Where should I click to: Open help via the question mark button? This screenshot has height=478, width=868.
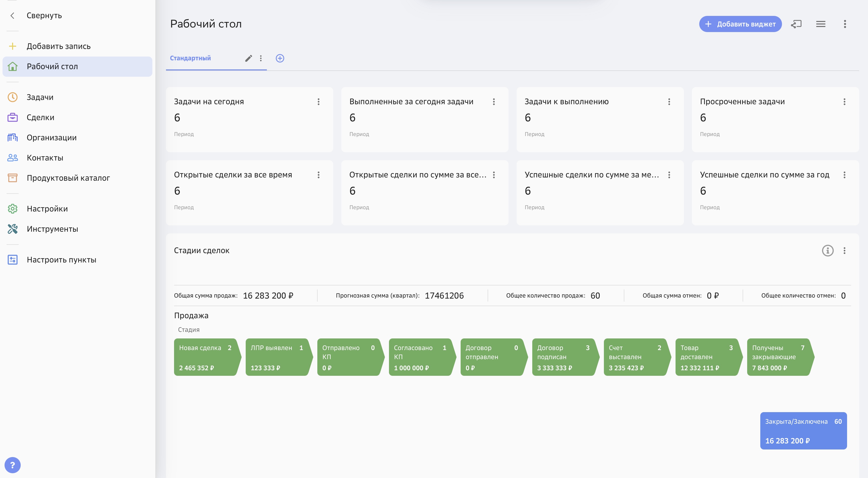pos(12,465)
